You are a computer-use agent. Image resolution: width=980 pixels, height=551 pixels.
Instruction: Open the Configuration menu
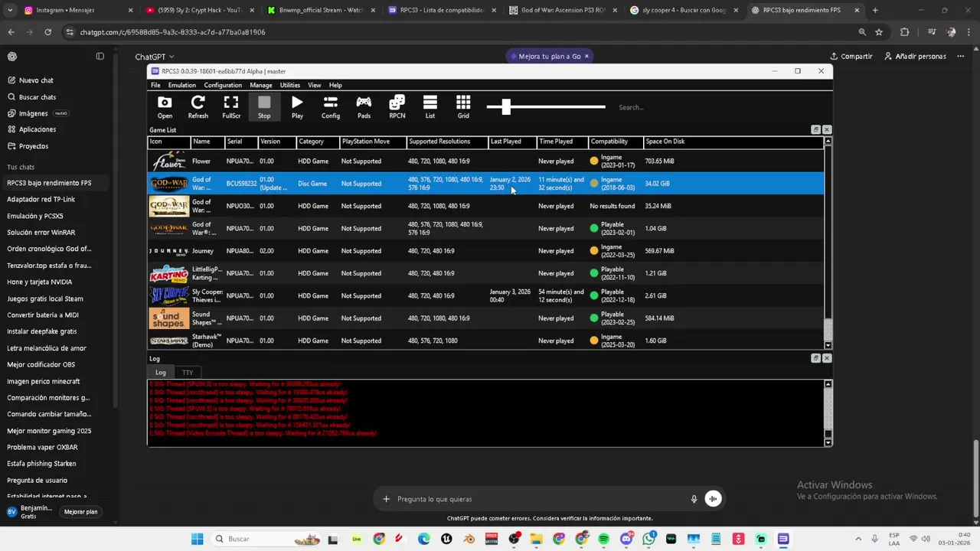pyautogui.click(x=223, y=85)
